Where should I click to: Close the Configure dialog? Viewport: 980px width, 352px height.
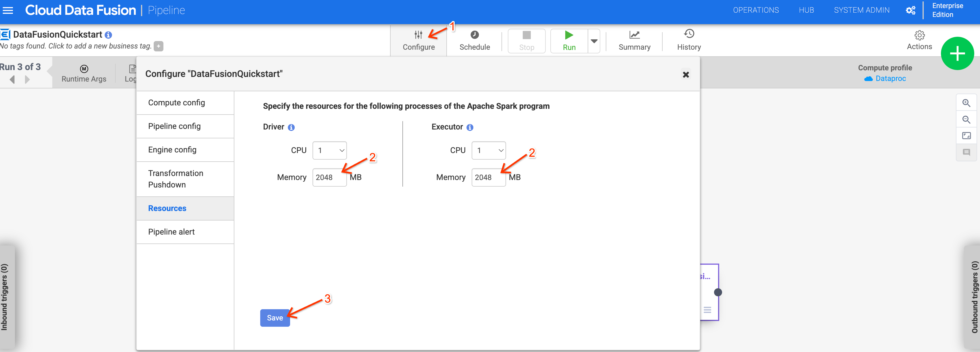[686, 74]
